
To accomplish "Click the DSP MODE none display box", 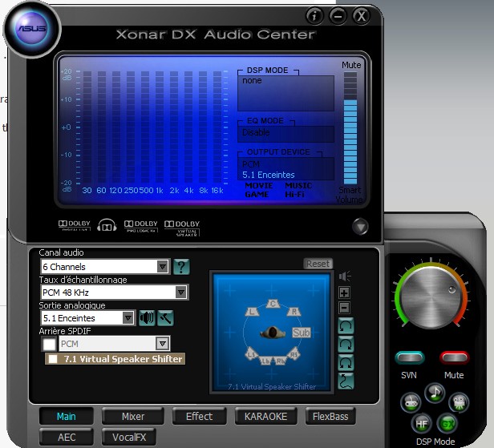I will (x=285, y=93).
